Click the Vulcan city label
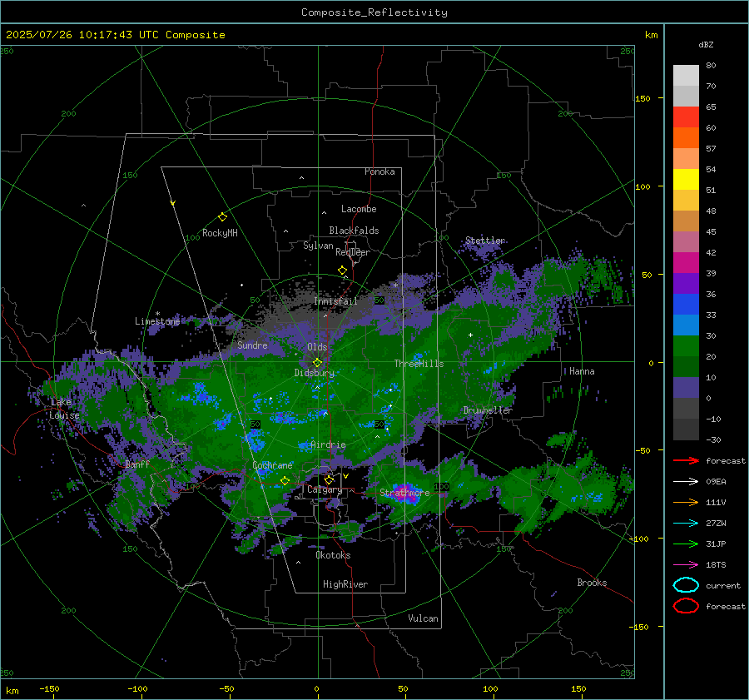Image resolution: width=749 pixels, height=700 pixels. point(423,618)
